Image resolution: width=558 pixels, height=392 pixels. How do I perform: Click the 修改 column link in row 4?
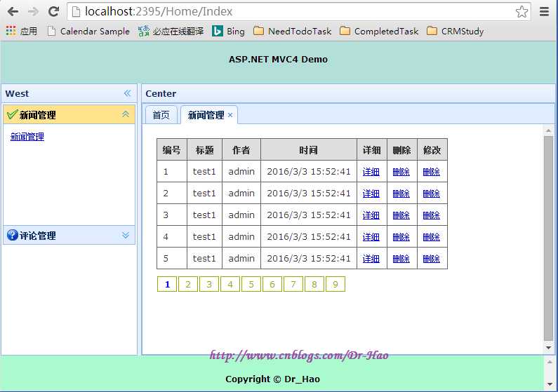tap(432, 237)
